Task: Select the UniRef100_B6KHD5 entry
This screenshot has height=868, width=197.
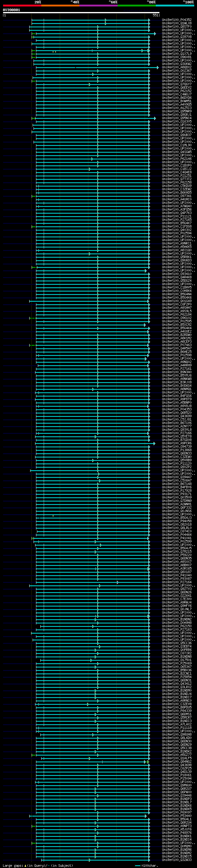Action: click(x=177, y=193)
